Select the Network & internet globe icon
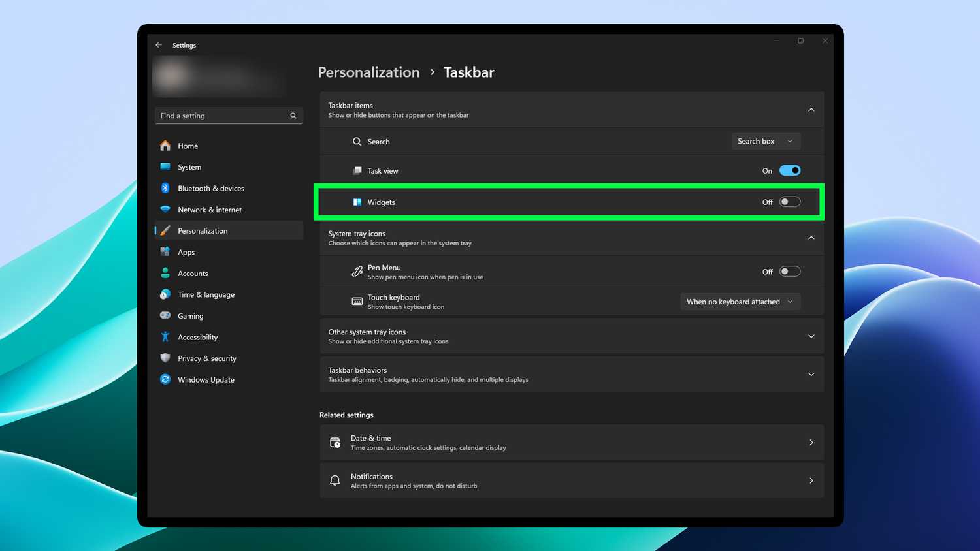This screenshot has height=551, width=980. click(x=165, y=210)
